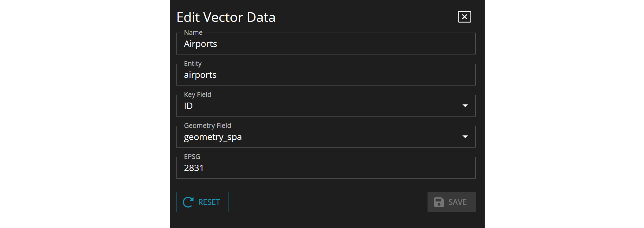
Task: Close the Edit Vector Data dialog
Action: click(x=464, y=17)
